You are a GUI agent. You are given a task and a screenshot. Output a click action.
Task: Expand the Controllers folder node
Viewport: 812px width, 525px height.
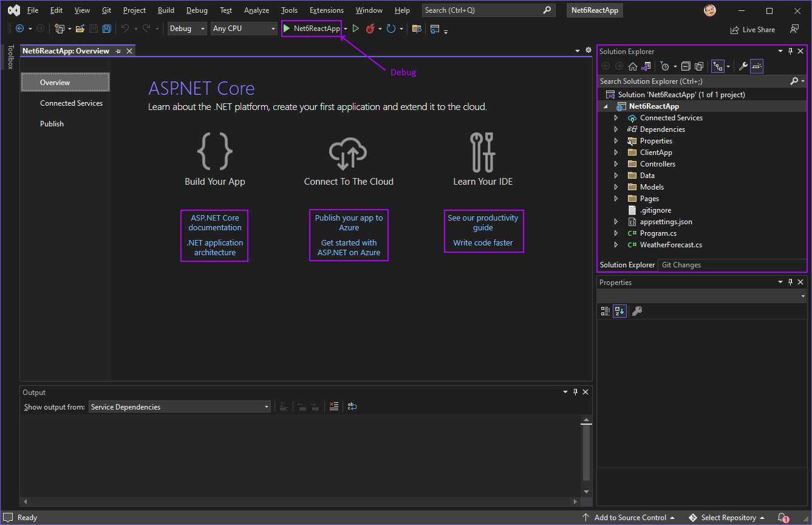[616, 164]
